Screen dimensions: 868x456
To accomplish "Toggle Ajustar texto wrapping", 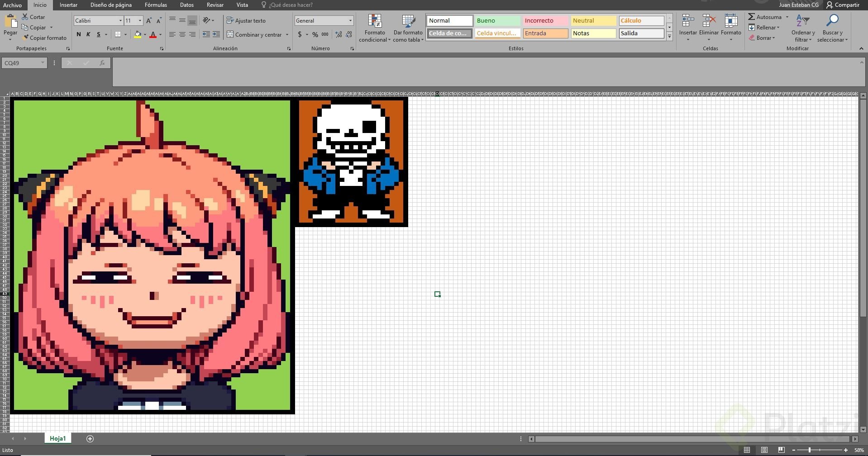I will pyautogui.click(x=246, y=21).
